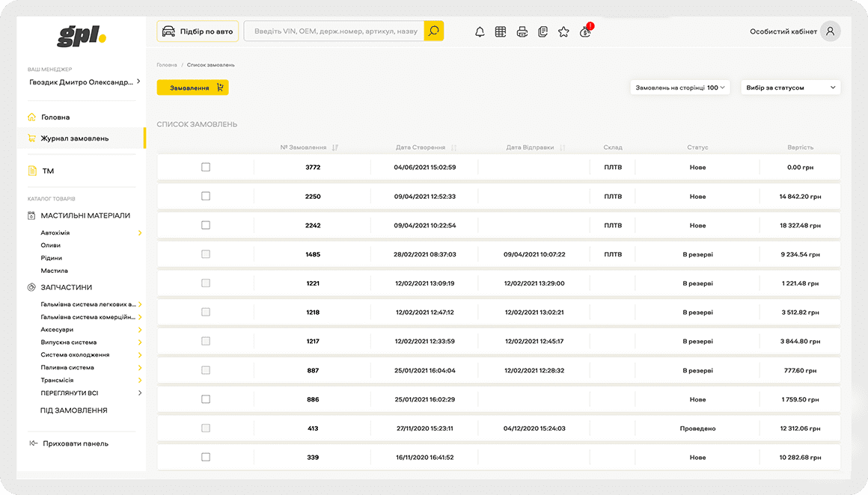The height and width of the screenshot is (495, 868).
Task: Click the user profile avatar icon
Action: tap(830, 31)
